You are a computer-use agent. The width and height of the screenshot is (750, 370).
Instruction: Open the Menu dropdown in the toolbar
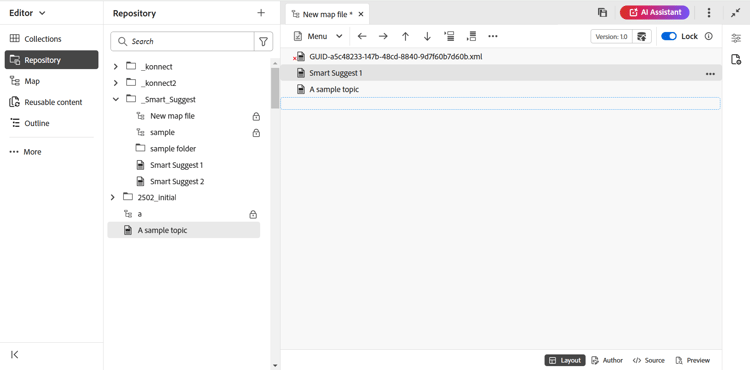(x=318, y=36)
